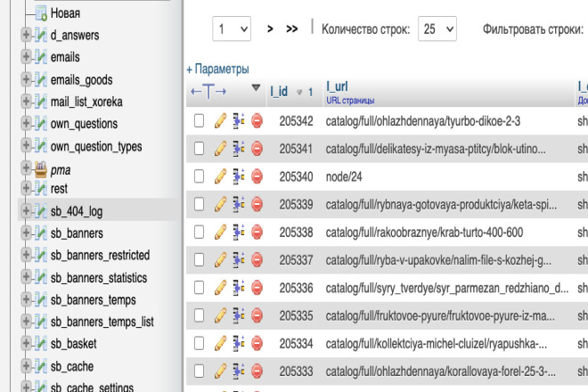Delete row 205336 with red icon
This screenshot has width=588, height=392.
click(x=257, y=288)
